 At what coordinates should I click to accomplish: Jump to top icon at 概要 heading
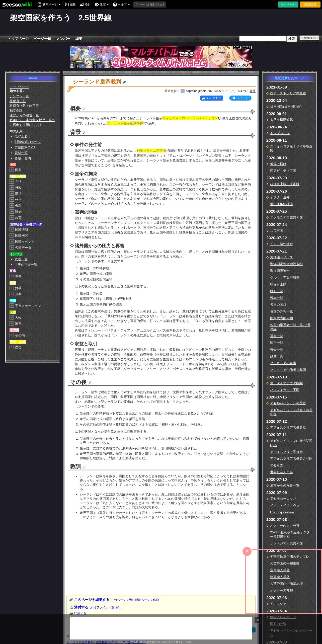point(253,111)
